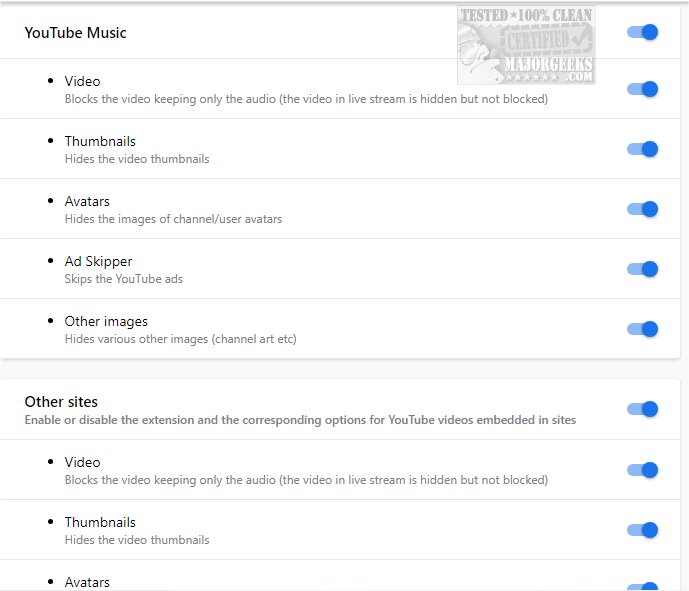Image resolution: width=689 pixels, height=591 pixels.
Task: Switch off Avatars hiding for YouTube Music
Action: click(642, 209)
